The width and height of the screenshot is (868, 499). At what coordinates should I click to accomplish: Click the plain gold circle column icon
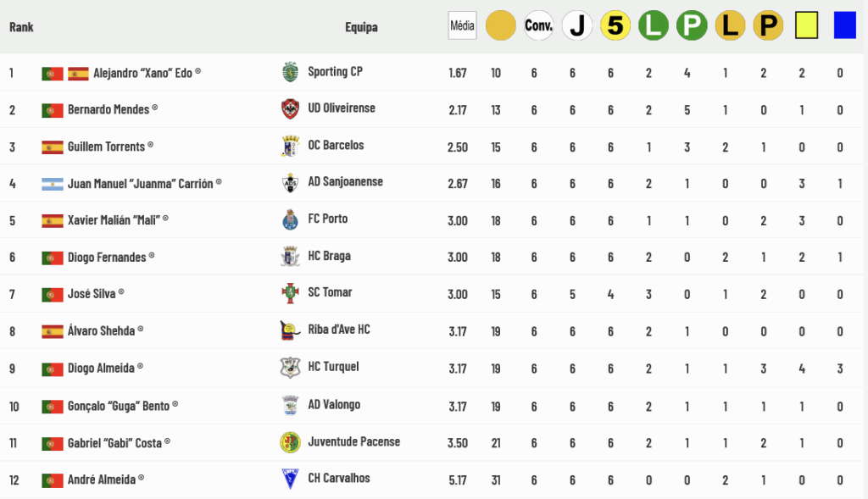pyautogui.click(x=501, y=26)
